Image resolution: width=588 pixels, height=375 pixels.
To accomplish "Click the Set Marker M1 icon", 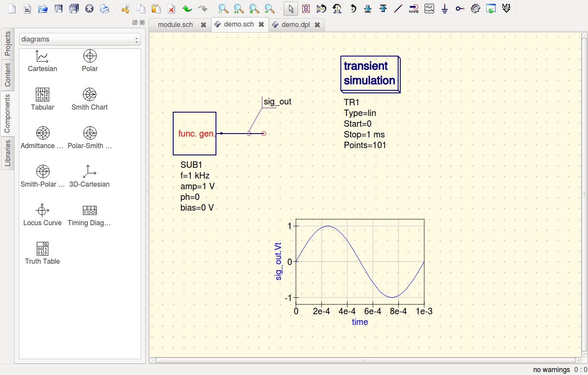I will point(506,9).
